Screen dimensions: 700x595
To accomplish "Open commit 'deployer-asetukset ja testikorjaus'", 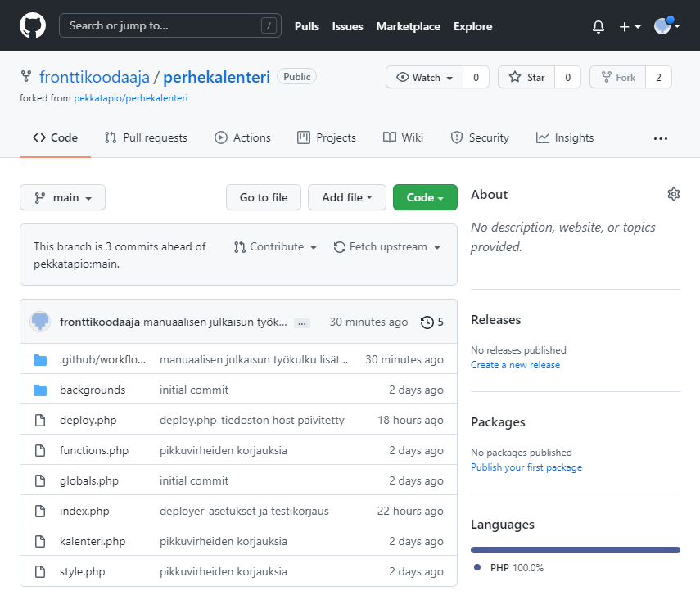I will pyautogui.click(x=244, y=511).
